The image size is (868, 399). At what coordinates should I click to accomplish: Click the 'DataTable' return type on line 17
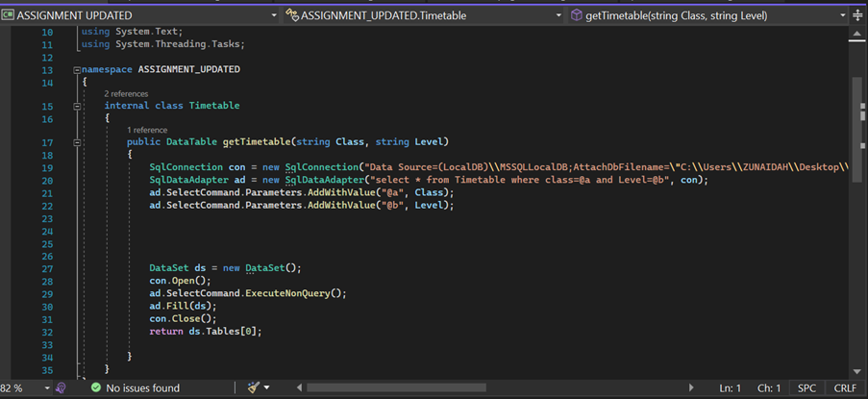[x=191, y=142]
